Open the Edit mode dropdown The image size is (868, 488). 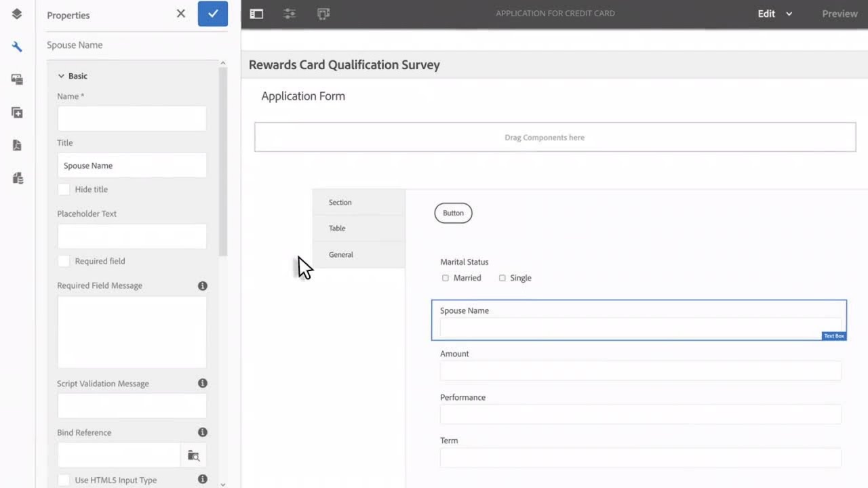(775, 14)
